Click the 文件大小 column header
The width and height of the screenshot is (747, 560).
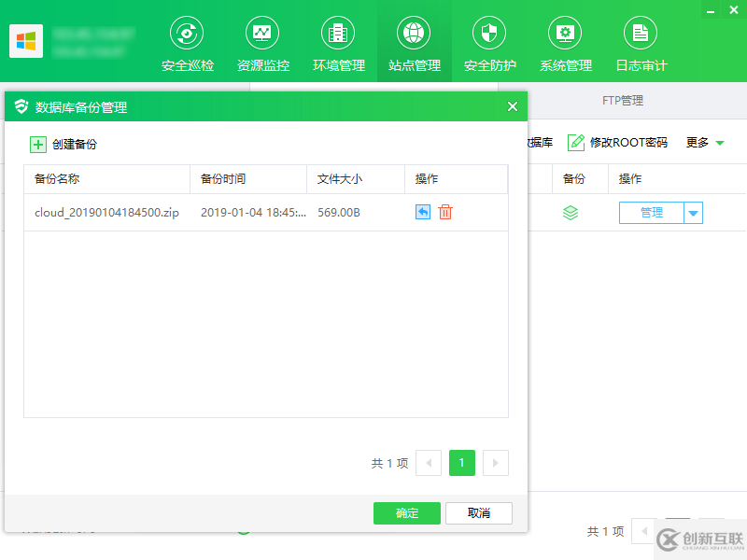click(356, 179)
